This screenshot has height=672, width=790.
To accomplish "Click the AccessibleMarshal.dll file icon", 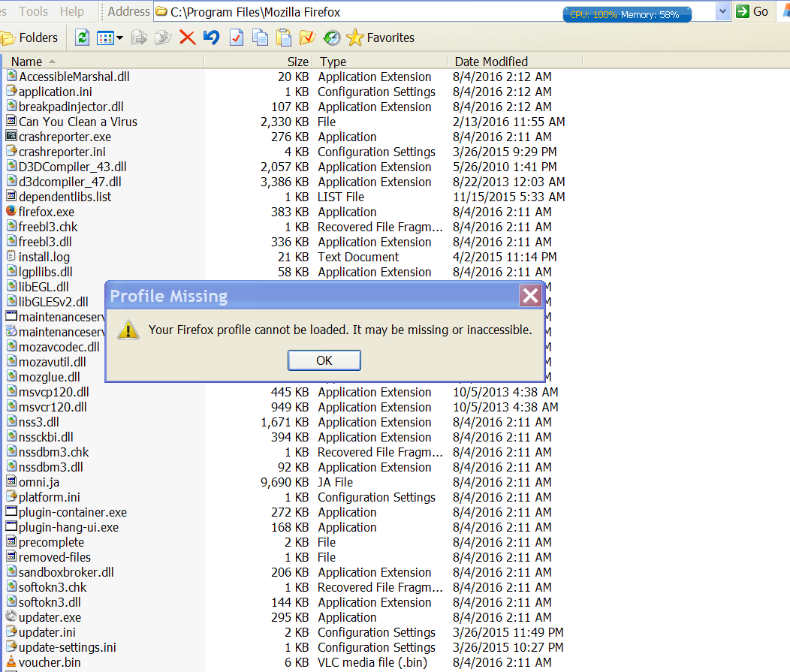I will 11,76.
